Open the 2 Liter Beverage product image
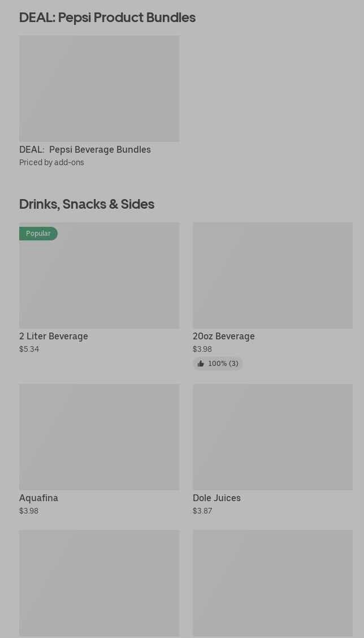 (99, 275)
